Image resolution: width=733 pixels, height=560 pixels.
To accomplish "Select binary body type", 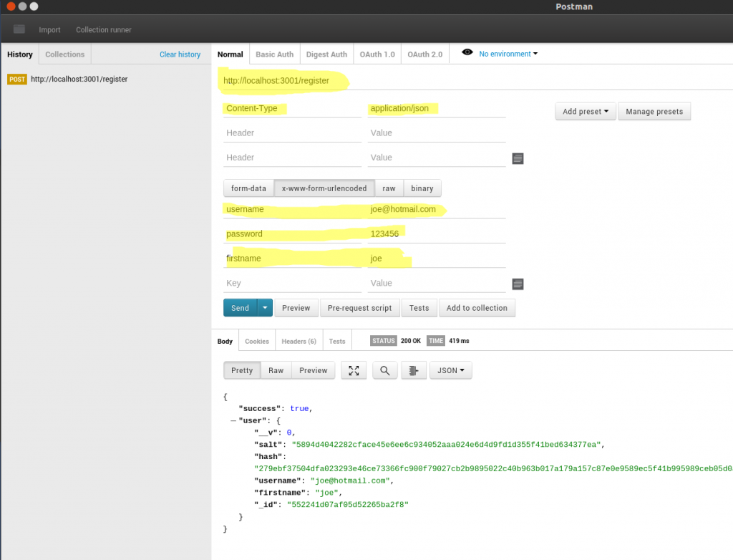I will click(x=422, y=188).
